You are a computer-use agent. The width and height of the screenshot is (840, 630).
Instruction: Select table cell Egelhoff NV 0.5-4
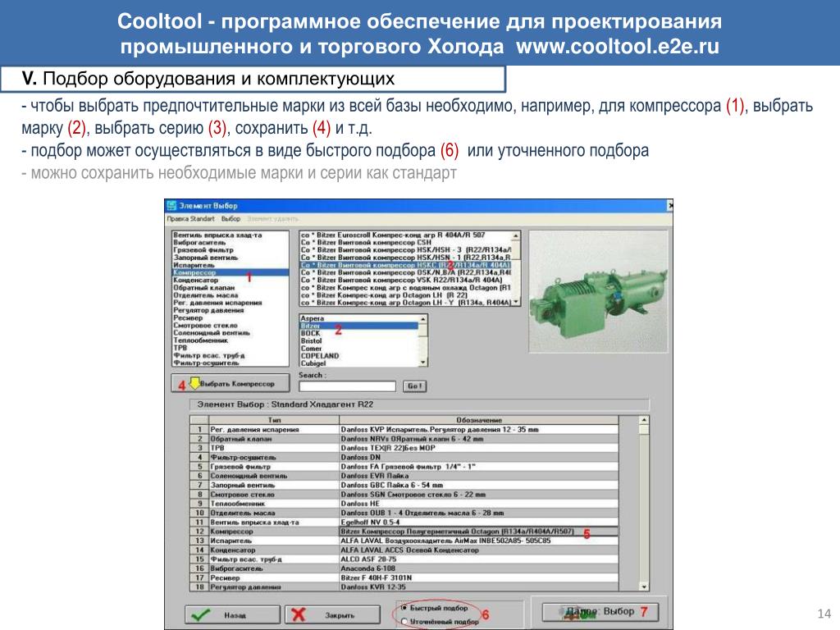pos(479,523)
